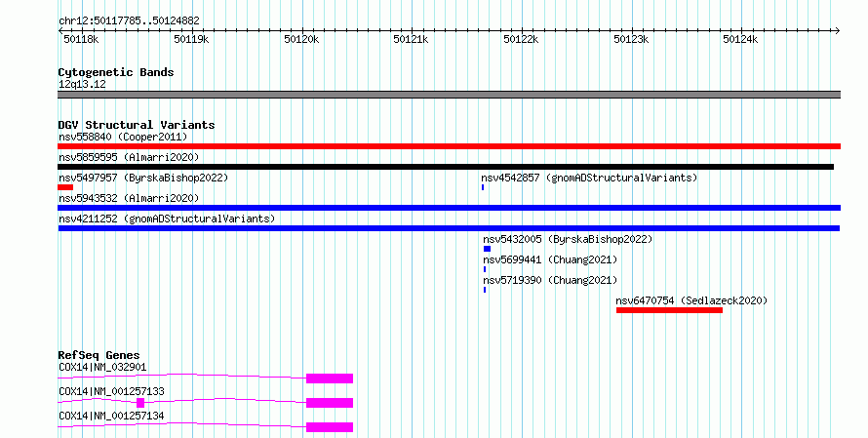Select the gray 12q13.12 cytogenetic band bar
The height and width of the screenshot is (438, 868).
point(449,95)
